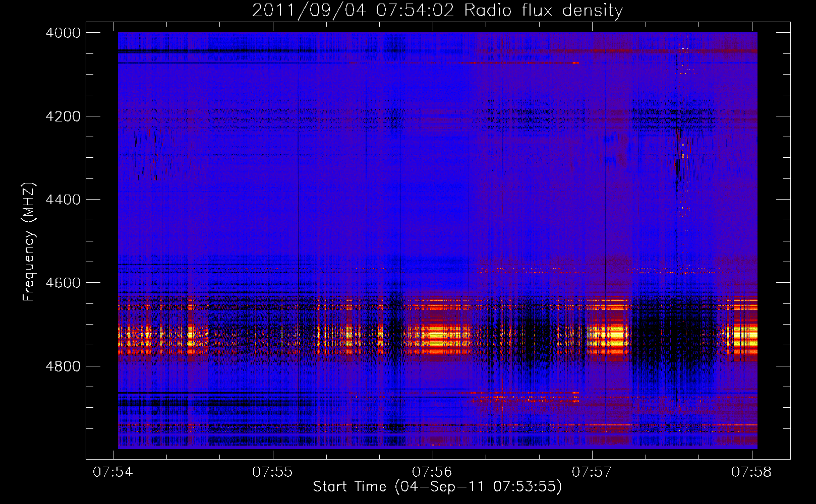Click the 07:58 time axis label
This screenshot has width=816, height=504.
751,472
